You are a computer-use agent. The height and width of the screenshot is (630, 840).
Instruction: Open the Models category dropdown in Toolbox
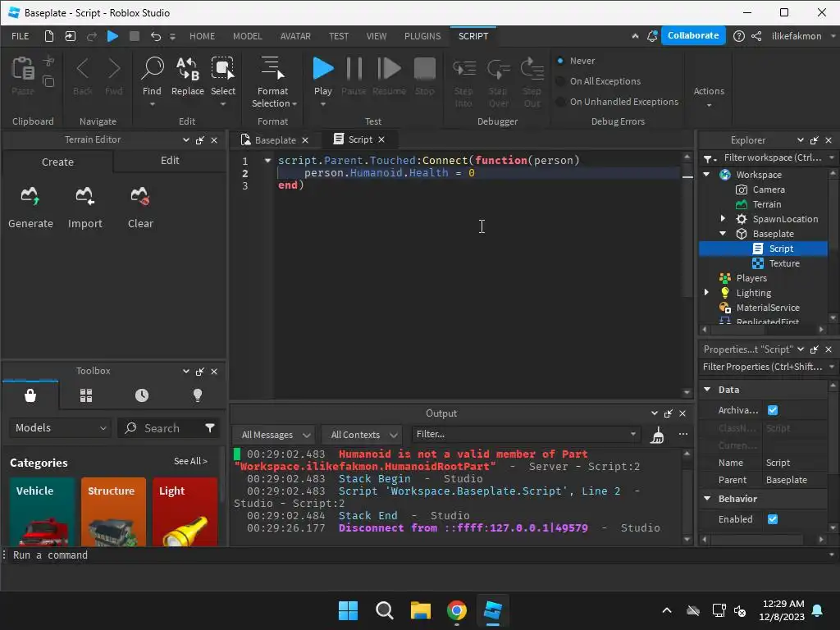click(x=61, y=428)
